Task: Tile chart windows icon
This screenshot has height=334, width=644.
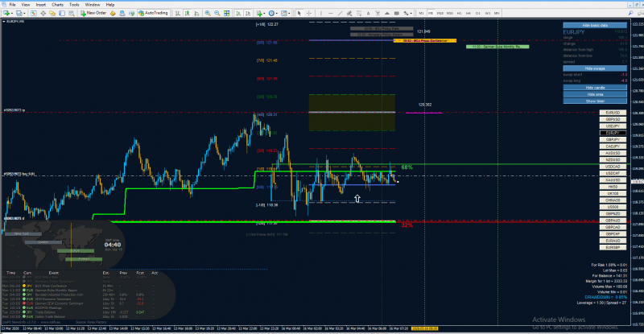Action: pos(227,13)
